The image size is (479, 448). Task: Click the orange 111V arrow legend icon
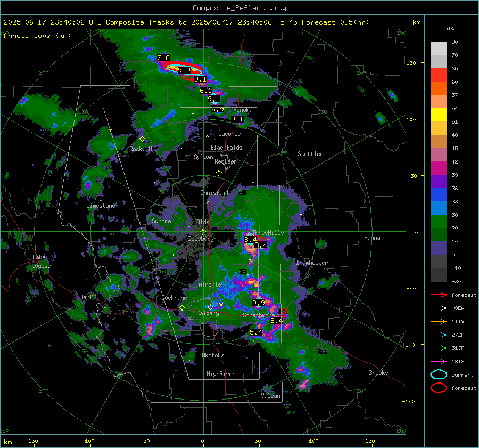439,321
